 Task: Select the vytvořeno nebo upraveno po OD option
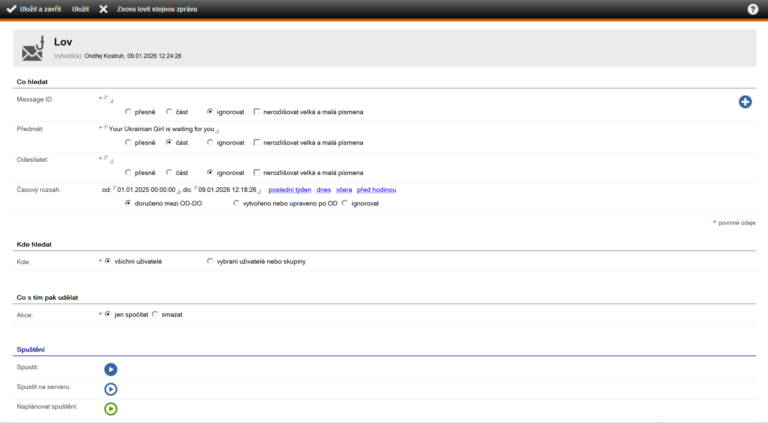coord(236,203)
